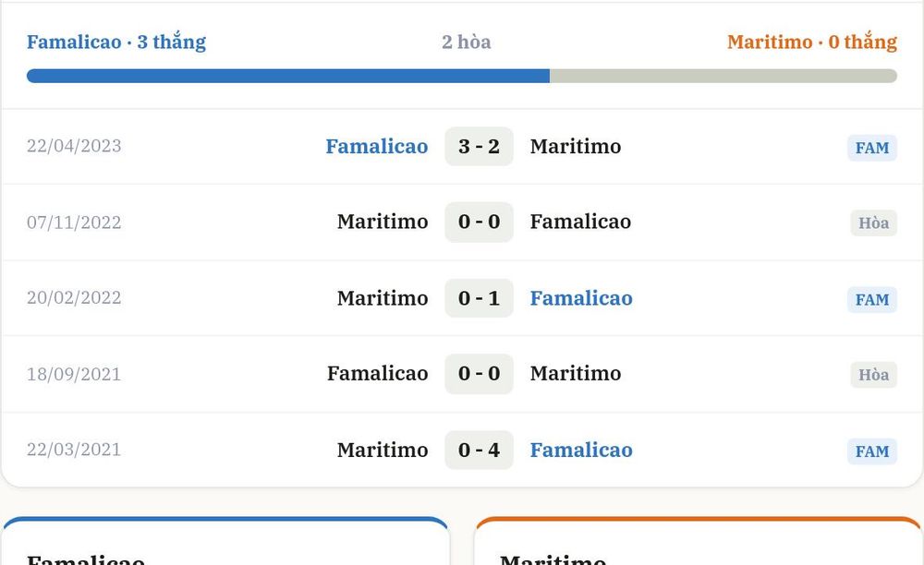This screenshot has height=565, width=924.
Task: Open the Famalicao team card below
Action: click(x=225, y=541)
